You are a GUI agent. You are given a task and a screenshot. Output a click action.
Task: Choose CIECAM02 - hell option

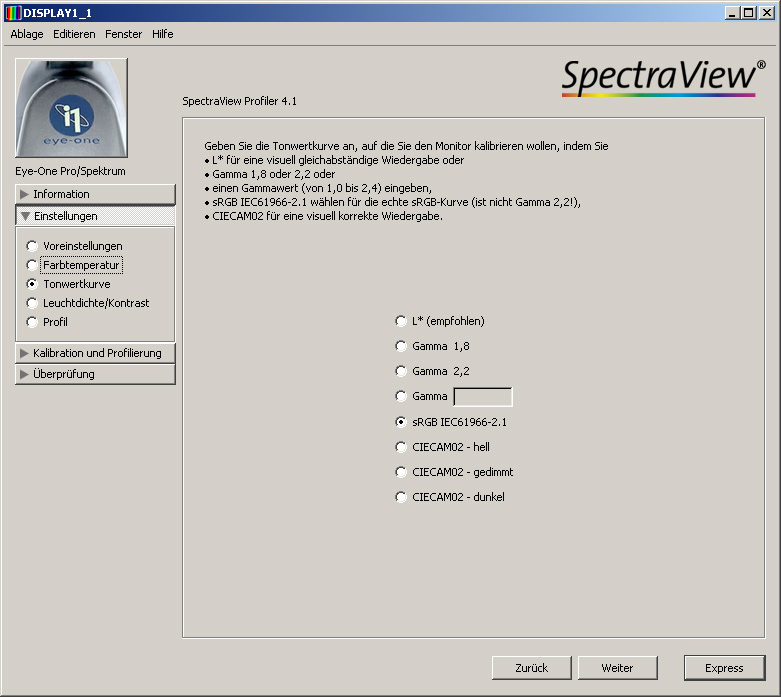400,447
